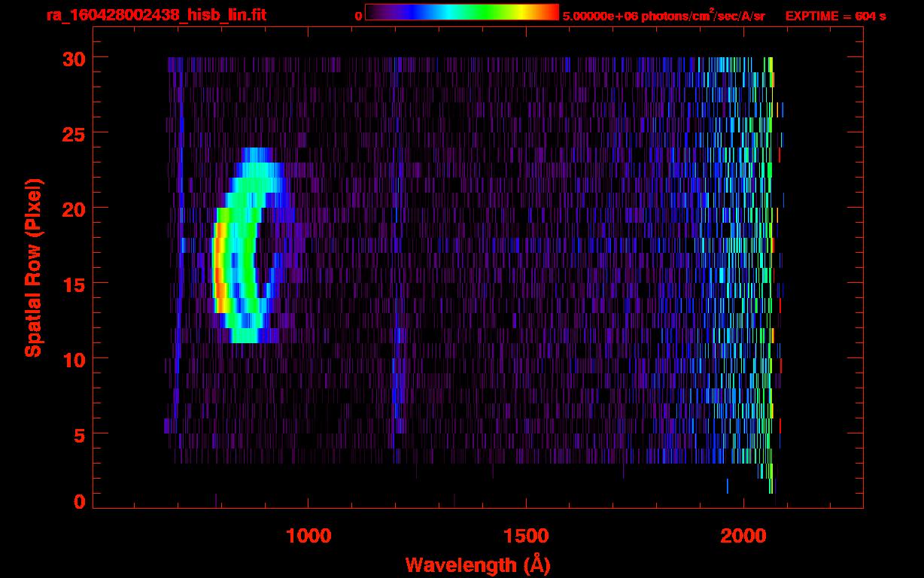Select the 1500 wavelength tick label

pos(526,535)
